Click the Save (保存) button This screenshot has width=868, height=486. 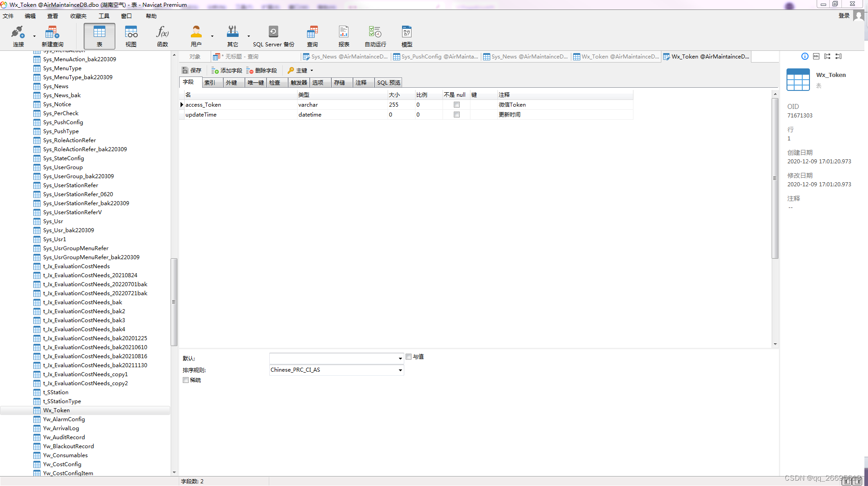[x=192, y=71]
